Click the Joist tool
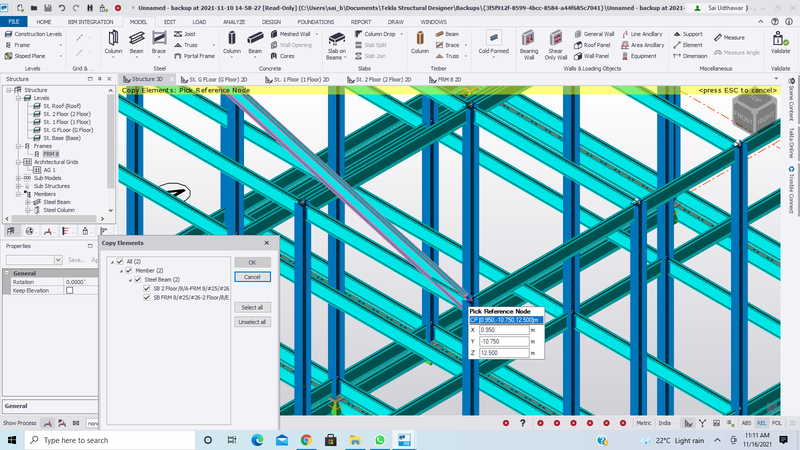 coord(185,34)
